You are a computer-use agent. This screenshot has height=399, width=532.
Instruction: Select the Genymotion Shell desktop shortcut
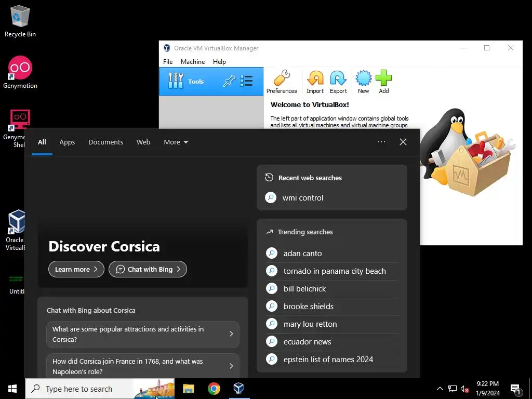(15, 129)
